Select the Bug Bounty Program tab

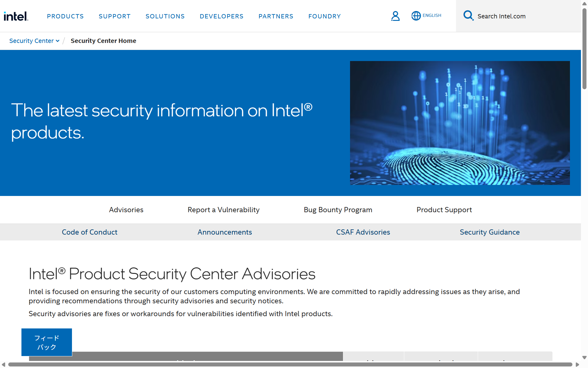338,210
